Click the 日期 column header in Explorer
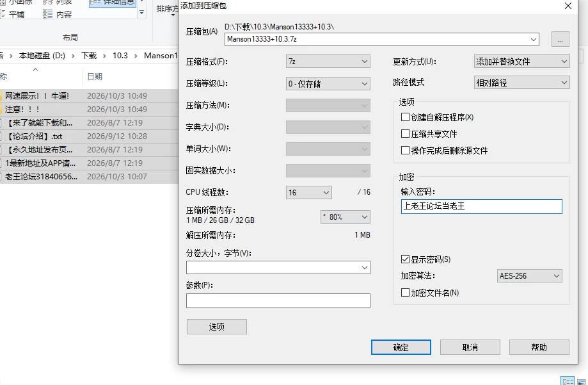588x385 pixels. (95, 77)
